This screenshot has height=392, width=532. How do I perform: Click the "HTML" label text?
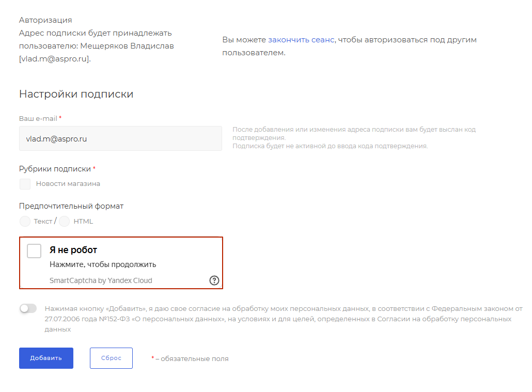[x=83, y=222]
